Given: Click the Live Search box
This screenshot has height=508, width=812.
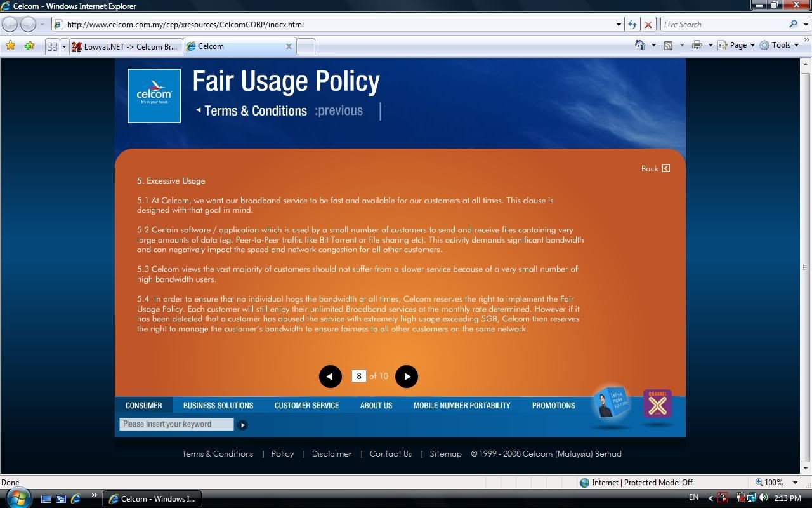Looking at the screenshot, I should [x=723, y=25].
